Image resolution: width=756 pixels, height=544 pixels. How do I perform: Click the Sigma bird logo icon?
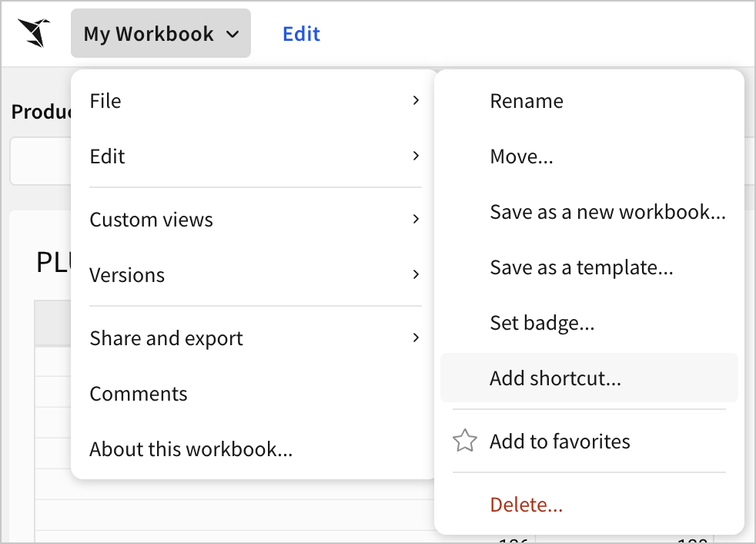pyautogui.click(x=35, y=33)
